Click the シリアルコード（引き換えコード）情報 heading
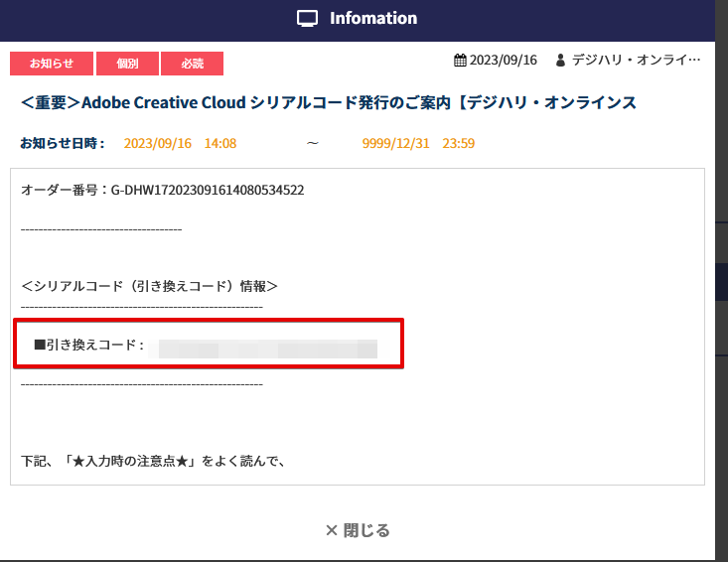Screen dimensions: 728x562 [149, 286]
